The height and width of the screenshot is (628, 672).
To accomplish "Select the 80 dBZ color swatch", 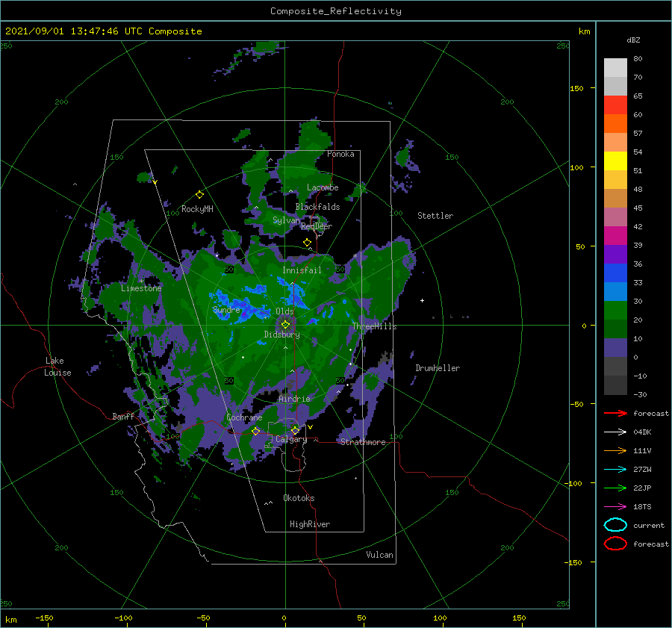I will point(615,67).
